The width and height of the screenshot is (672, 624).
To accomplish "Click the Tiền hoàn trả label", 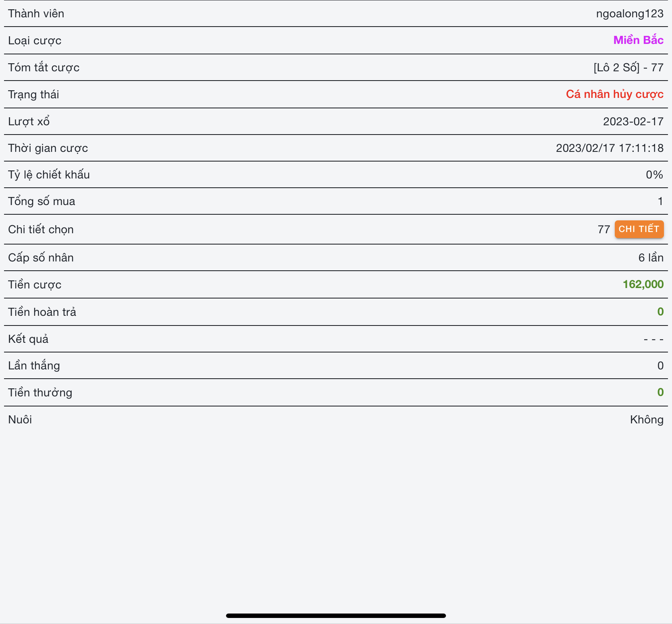I will (42, 312).
